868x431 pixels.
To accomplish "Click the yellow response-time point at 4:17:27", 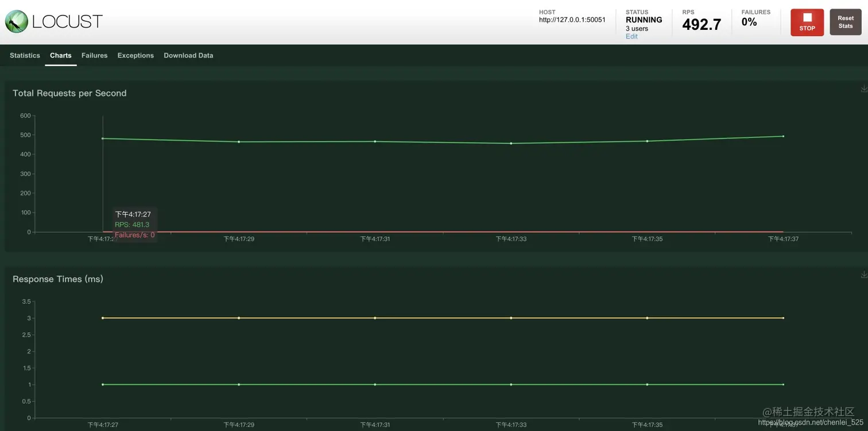I will [103, 318].
